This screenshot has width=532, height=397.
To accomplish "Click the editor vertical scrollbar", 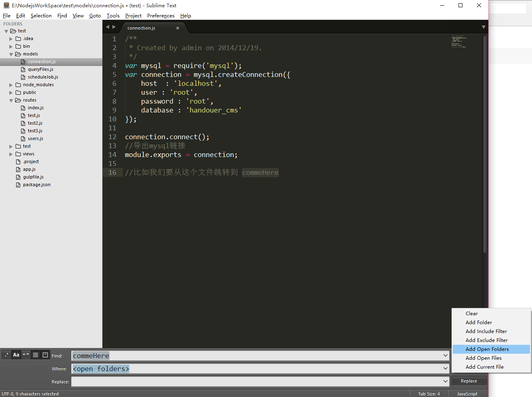I will tap(485, 142).
